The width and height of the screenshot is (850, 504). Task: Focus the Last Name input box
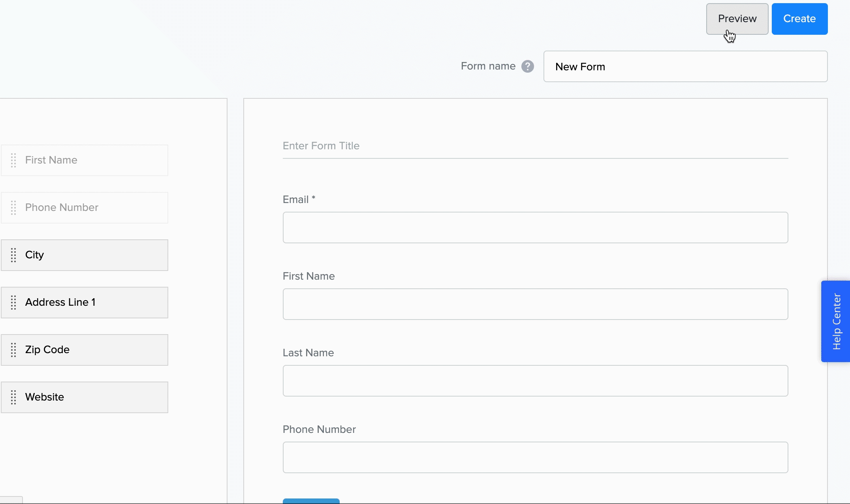pos(535,381)
